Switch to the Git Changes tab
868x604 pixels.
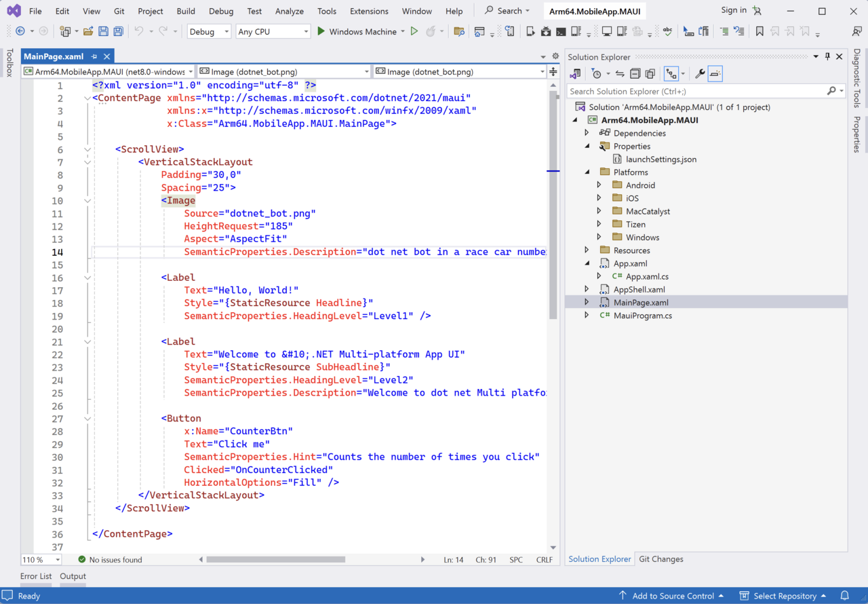[660, 559]
